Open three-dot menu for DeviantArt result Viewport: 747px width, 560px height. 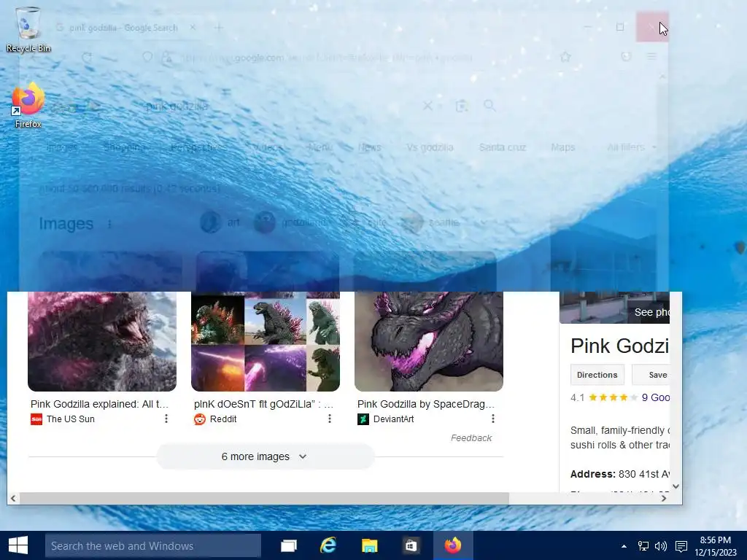coord(492,419)
